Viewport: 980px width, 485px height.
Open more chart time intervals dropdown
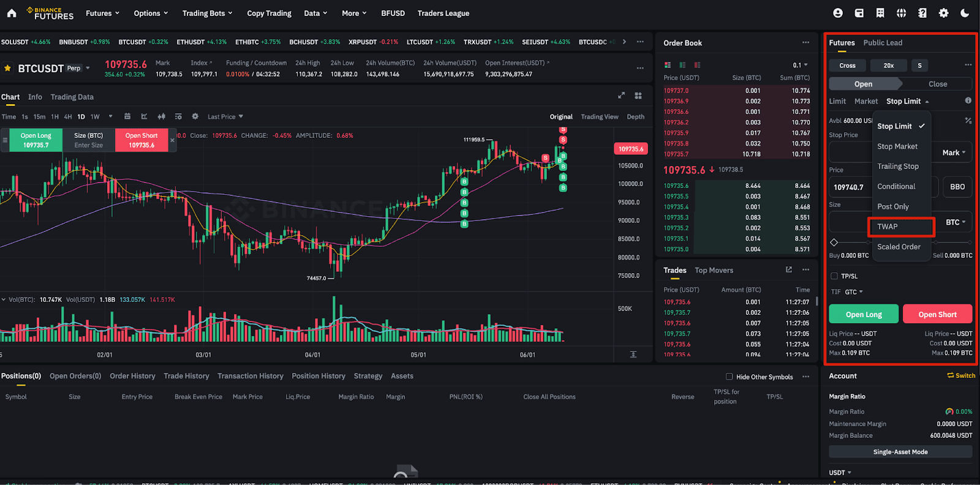[x=111, y=116]
